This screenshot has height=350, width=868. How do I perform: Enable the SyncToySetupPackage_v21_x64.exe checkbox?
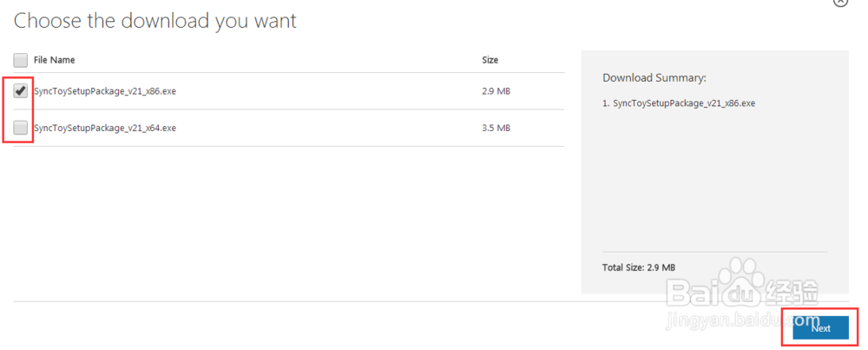[20, 128]
